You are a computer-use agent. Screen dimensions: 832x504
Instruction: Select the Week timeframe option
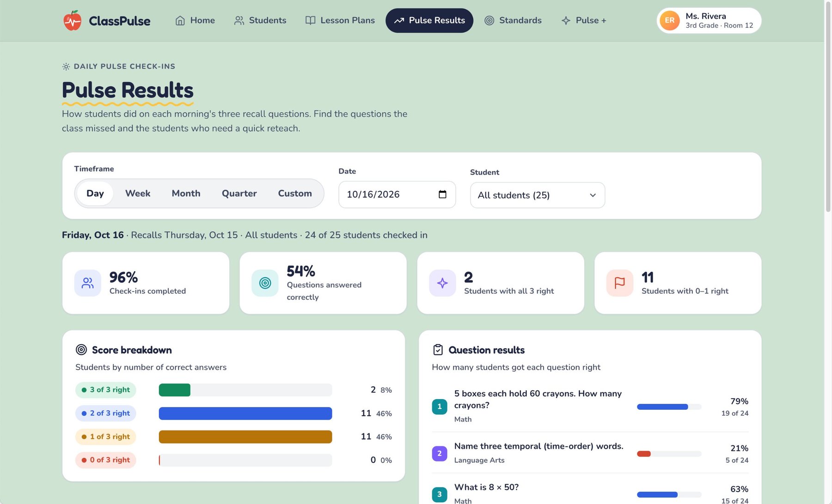138,194
